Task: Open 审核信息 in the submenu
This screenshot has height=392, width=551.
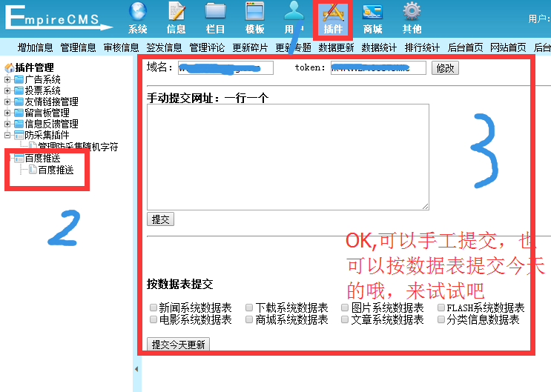Action: pos(121,47)
